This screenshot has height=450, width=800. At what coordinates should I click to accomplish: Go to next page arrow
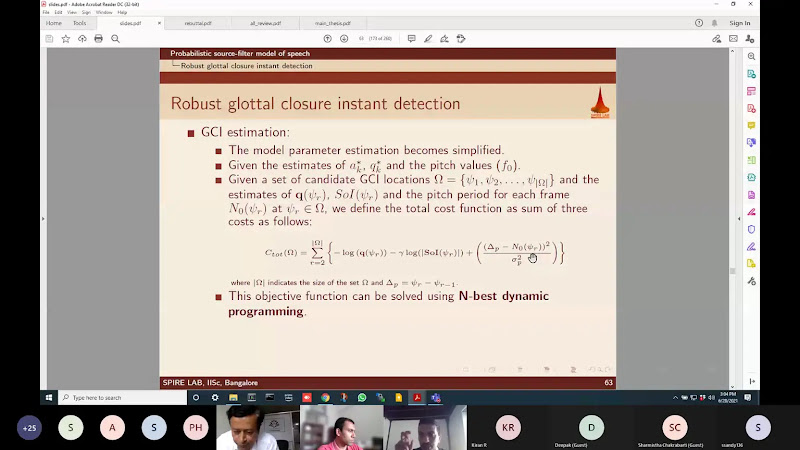tap(344, 39)
